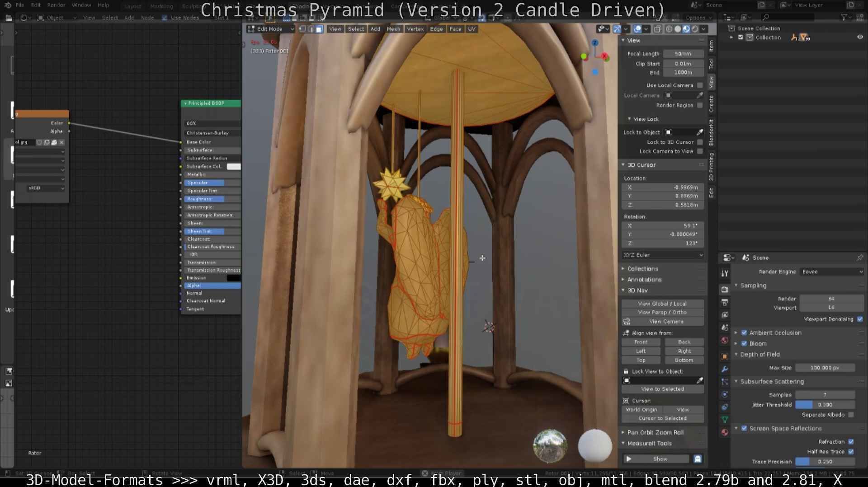This screenshot has width=868, height=487.
Task: Enable Lock to 3D Cursor checkbox
Action: click(700, 142)
